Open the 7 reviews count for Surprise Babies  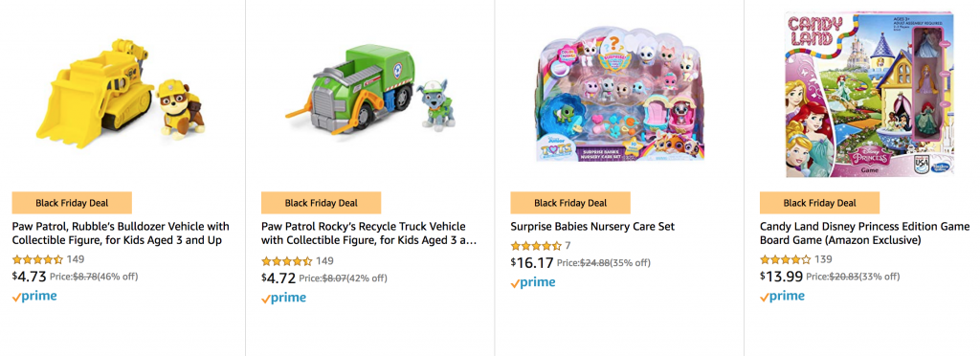pyautogui.click(x=568, y=245)
